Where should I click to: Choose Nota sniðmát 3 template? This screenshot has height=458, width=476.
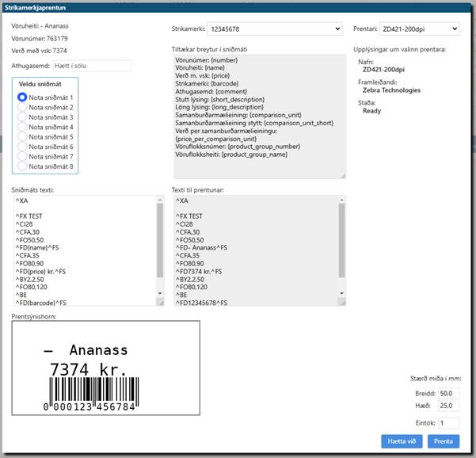[x=22, y=117]
